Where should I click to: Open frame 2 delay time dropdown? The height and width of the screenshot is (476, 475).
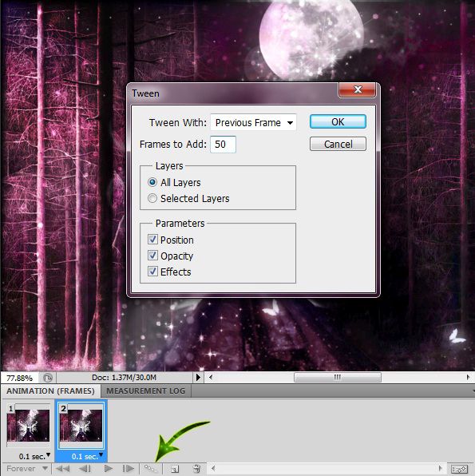101,454
